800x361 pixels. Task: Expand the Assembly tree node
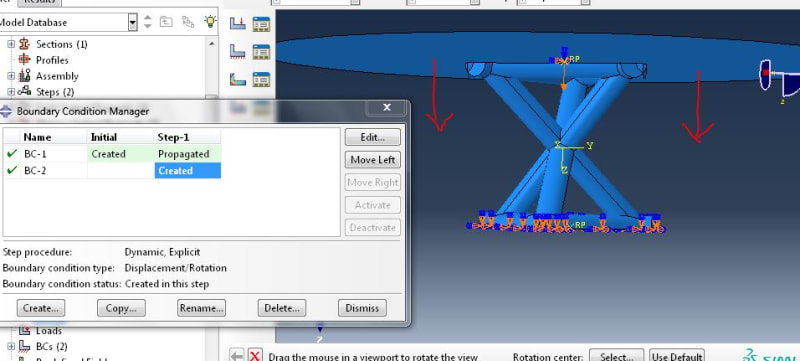[11, 76]
